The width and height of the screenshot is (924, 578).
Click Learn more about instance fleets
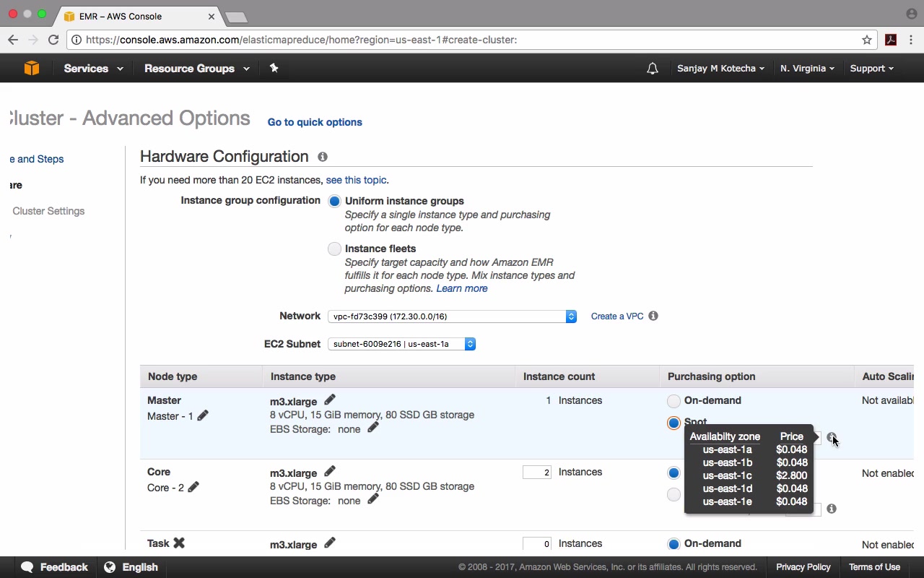click(x=462, y=288)
